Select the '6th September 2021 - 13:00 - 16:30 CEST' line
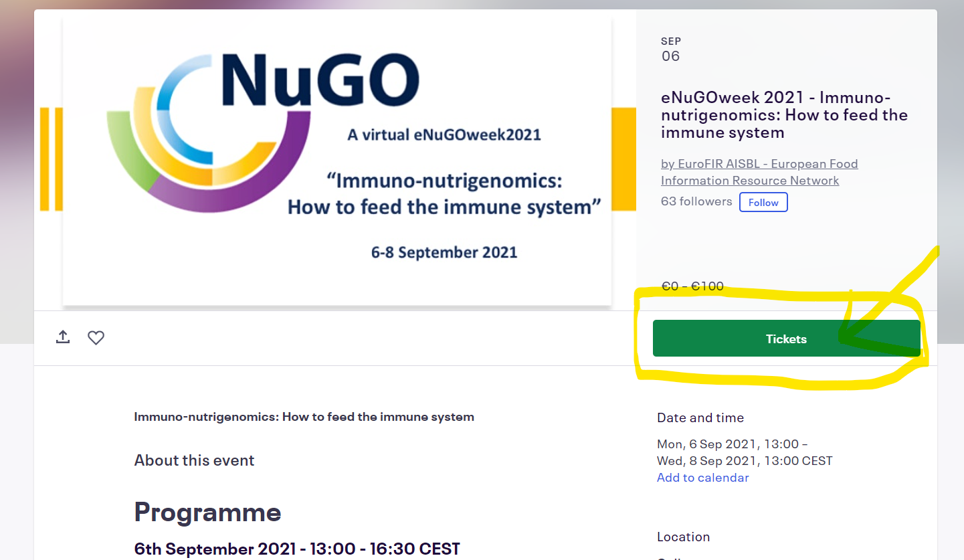964x560 pixels. coord(297,549)
